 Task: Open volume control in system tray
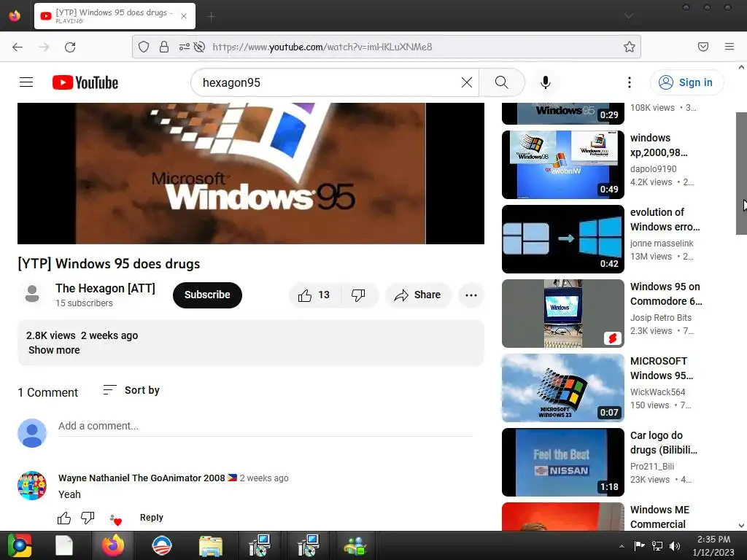[674, 546]
